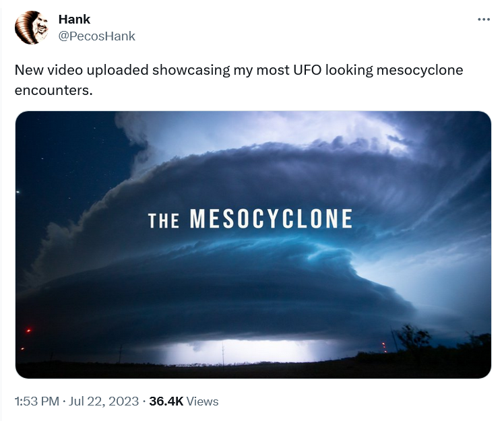Image resolution: width=504 pixels, height=421 pixels.
Task: Click the THE MESOCYCLONE title overlay
Action: click(x=250, y=219)
